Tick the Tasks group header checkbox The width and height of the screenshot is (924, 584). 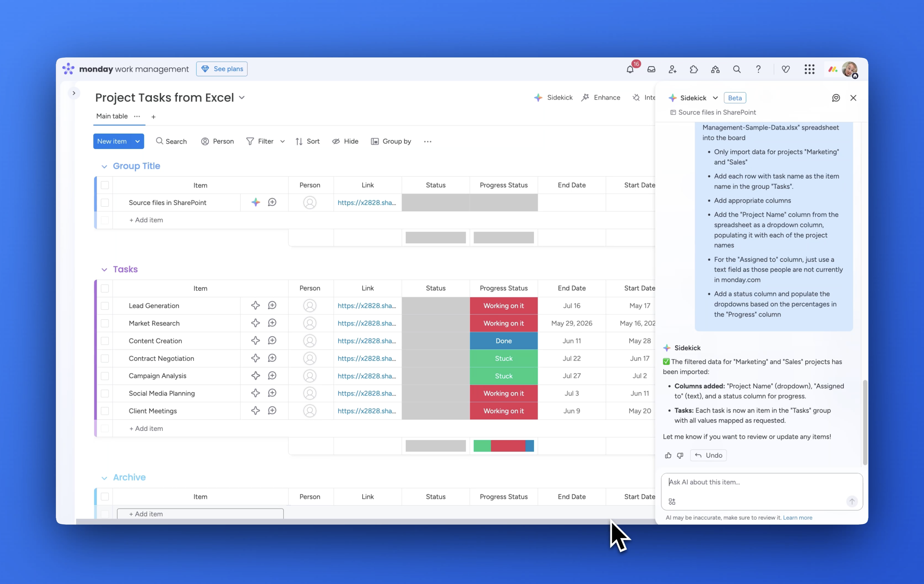click(x=105, y=288)
